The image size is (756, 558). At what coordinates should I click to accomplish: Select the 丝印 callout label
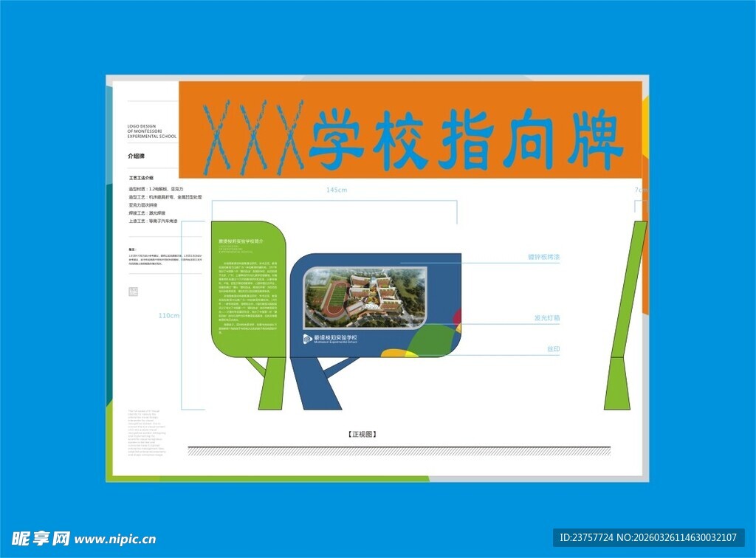(553, 348)
